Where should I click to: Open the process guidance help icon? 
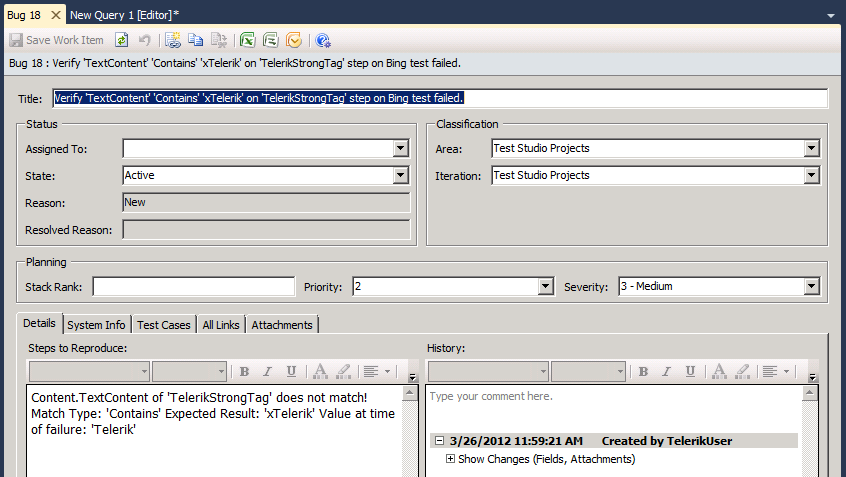pos(323,40)
